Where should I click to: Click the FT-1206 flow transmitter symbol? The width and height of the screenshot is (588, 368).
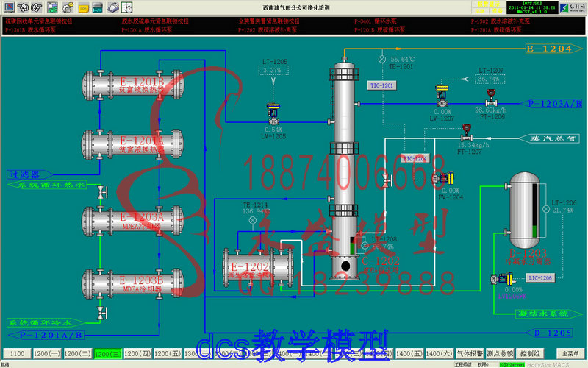click(x=491, y=98)
